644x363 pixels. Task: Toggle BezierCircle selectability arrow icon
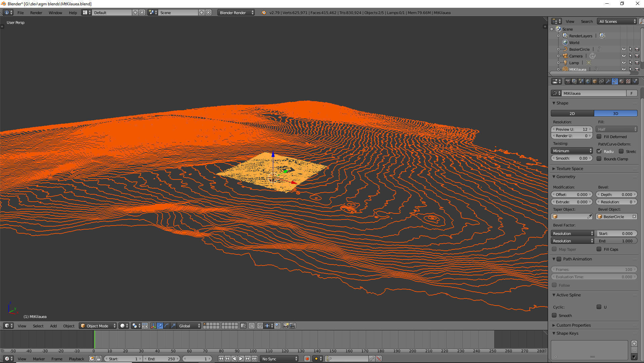630,49
